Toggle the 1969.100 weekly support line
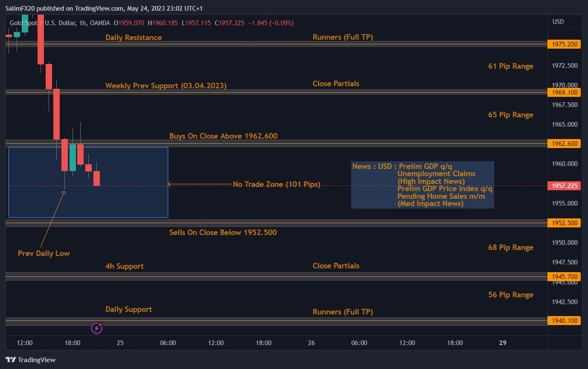Screen dimensions: 588x369 click(x=277, y=92)
